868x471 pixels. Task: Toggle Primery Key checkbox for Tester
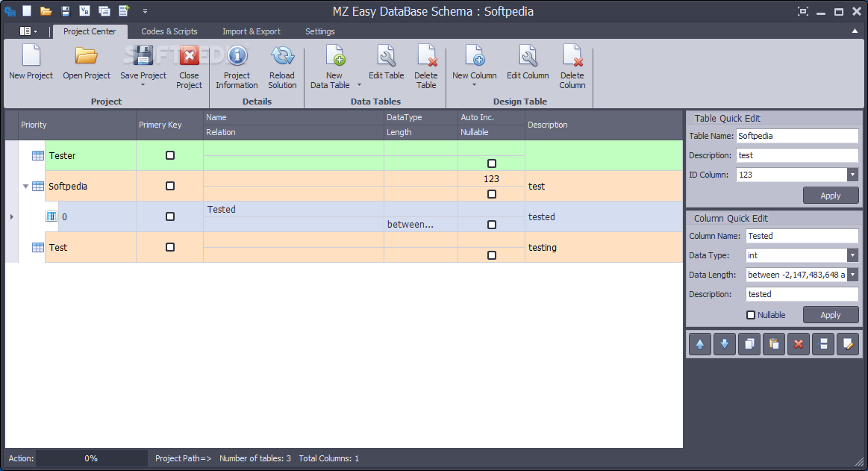coord(170,155)
